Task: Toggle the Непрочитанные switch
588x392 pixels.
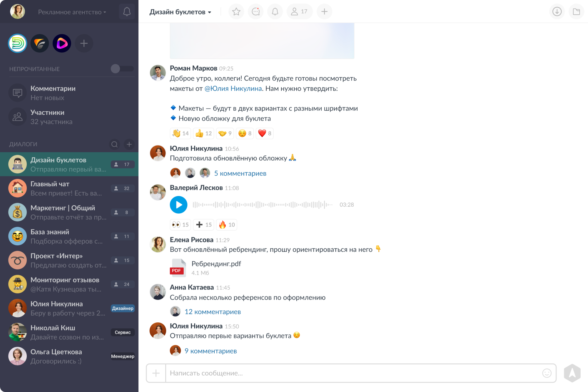Action: tap(122, 69)
